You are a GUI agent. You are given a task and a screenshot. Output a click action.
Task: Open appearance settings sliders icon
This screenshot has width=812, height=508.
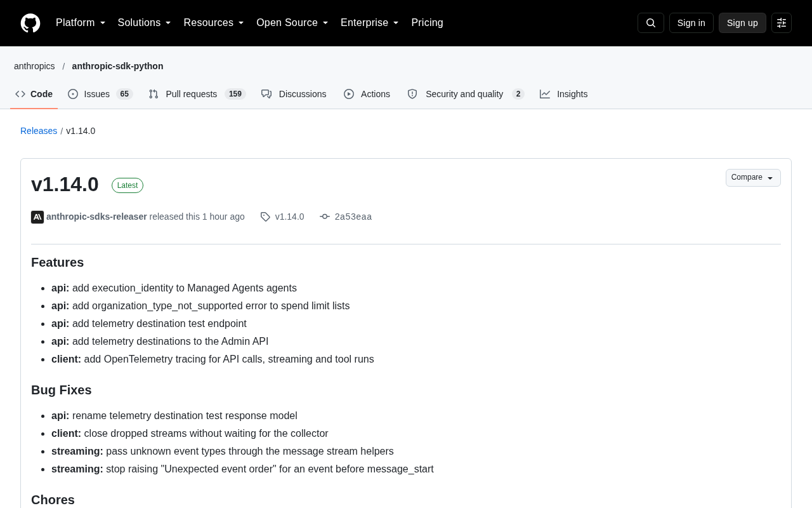782,23
